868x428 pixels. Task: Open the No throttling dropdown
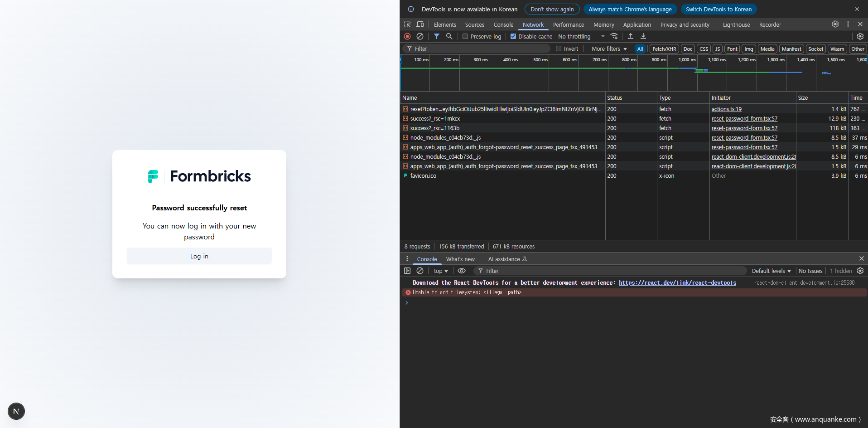pyautogui.click(x=581, y=37)
